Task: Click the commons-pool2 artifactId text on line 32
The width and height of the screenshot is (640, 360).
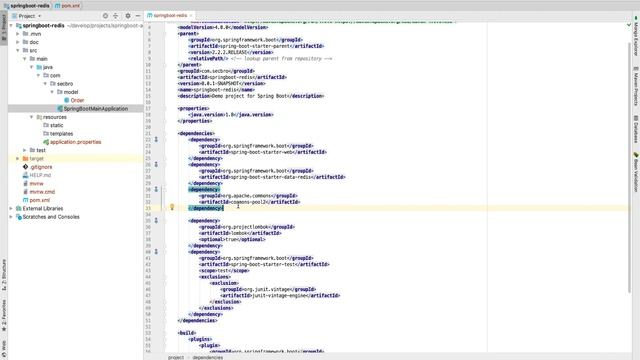Action: pos(249,202)
